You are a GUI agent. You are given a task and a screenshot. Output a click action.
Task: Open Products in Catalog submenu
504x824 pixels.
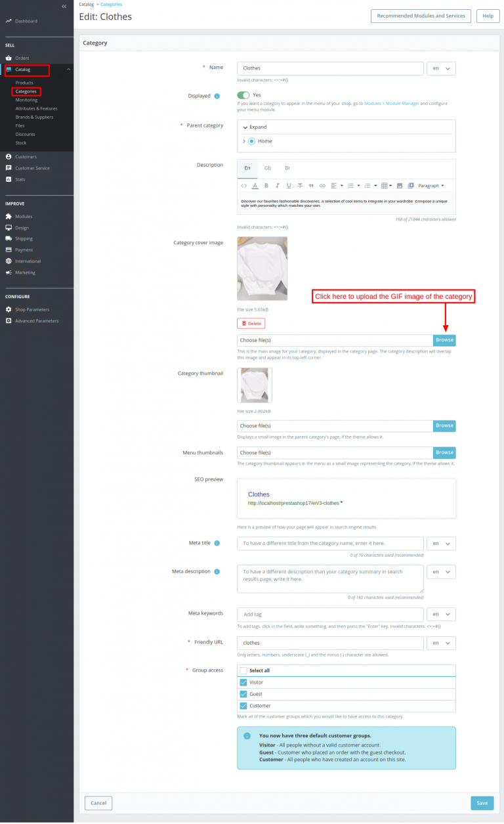(x=24, y=83)
